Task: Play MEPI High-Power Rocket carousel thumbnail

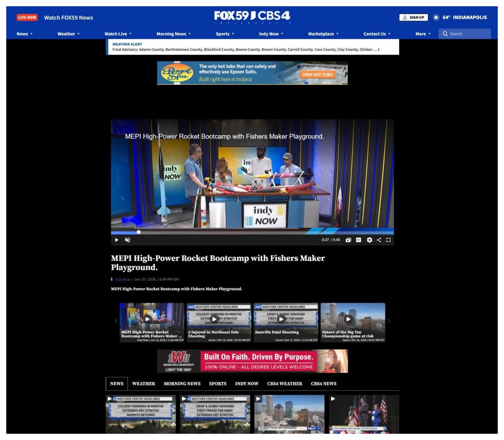Action: (x=152, y=322)
